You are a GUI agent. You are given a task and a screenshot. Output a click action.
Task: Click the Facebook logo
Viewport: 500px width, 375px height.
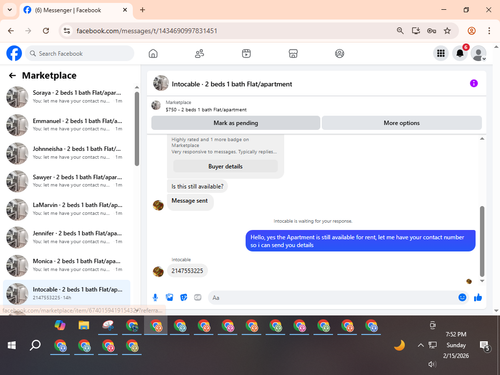14,53
